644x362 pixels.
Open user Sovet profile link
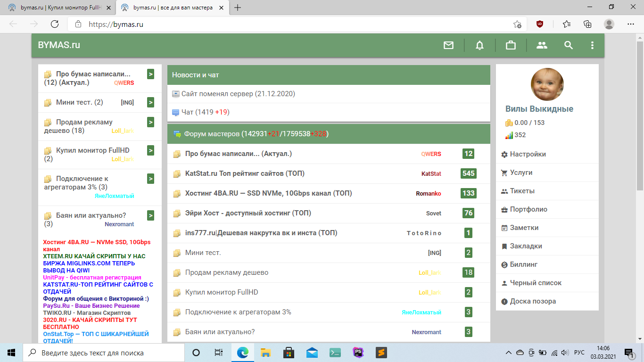pyautogui.click(x=434, y=214)
